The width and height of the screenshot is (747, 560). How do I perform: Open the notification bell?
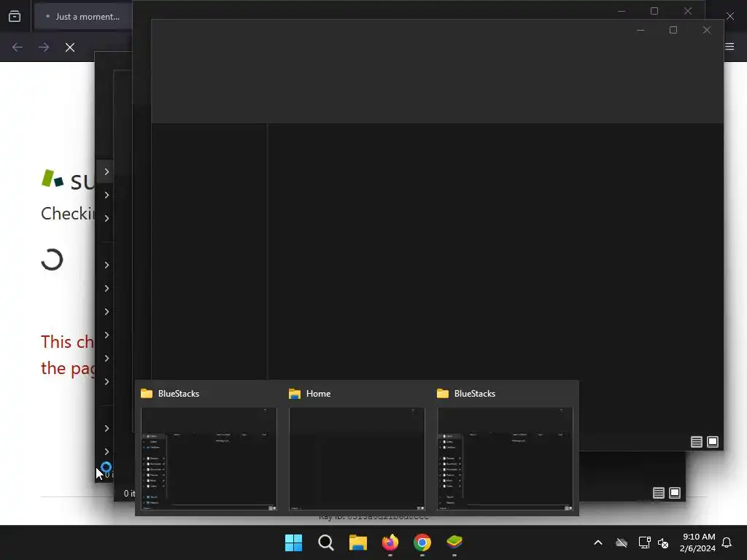click(727, 542)
